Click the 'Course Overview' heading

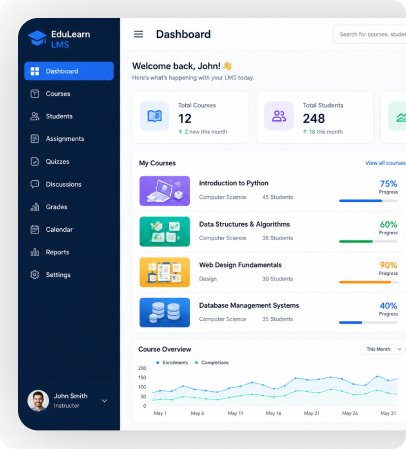[x=165, y=349]
